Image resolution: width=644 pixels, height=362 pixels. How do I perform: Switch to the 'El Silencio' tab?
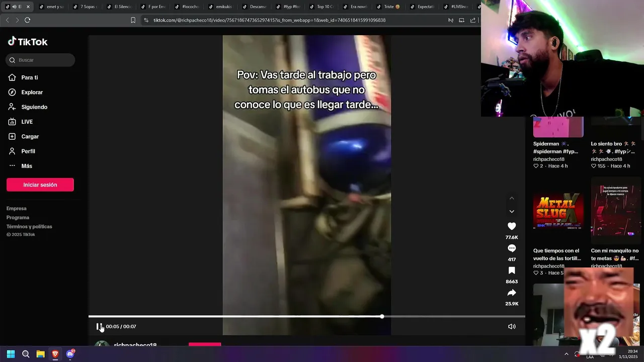click(x=119, y=7)
